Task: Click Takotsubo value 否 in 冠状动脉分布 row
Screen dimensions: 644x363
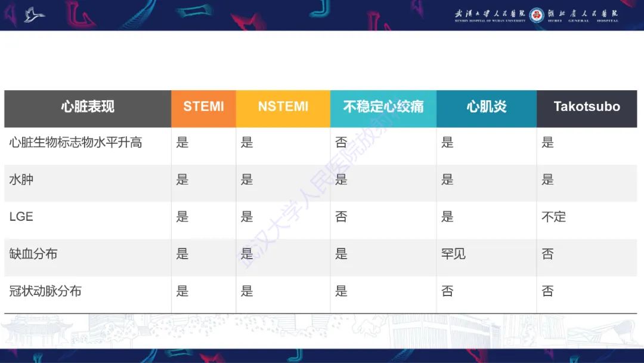Action: (x=547, y=291)
